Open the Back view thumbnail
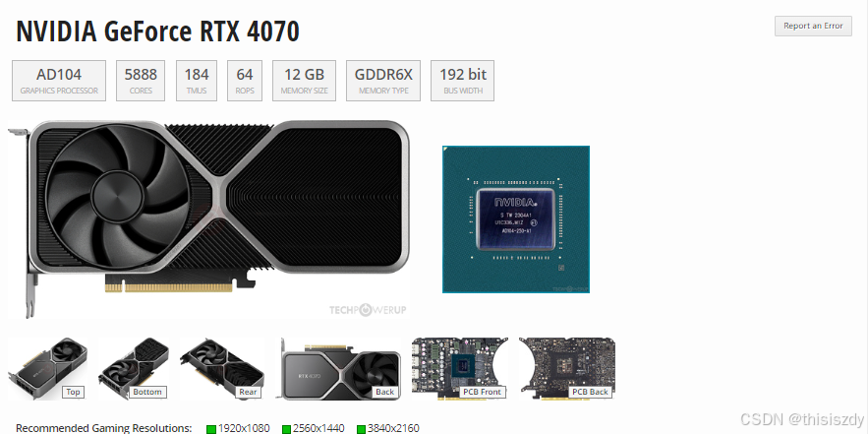This screenshot has width=868, height=434. 340,368
